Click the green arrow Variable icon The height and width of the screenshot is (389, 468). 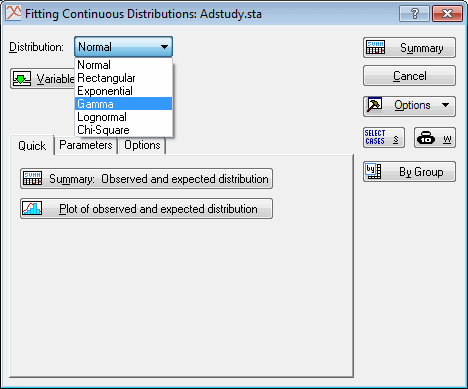[22, 79]
